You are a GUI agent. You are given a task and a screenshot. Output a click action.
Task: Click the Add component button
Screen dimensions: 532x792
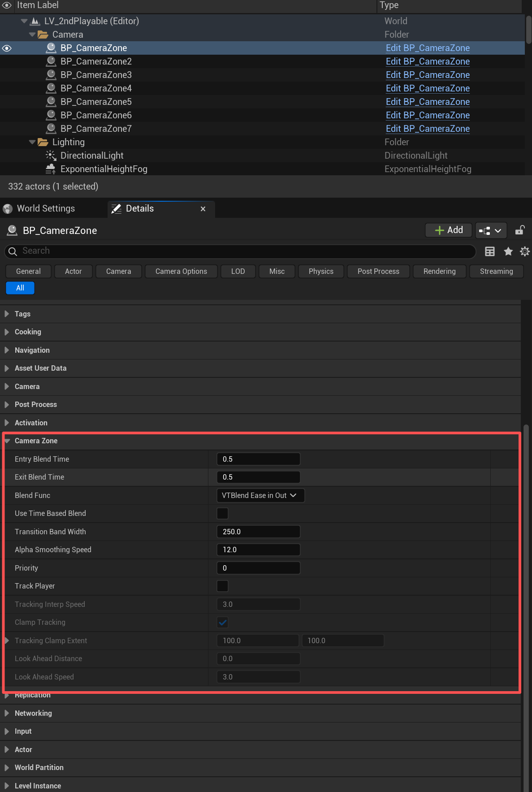coord(449,230)
